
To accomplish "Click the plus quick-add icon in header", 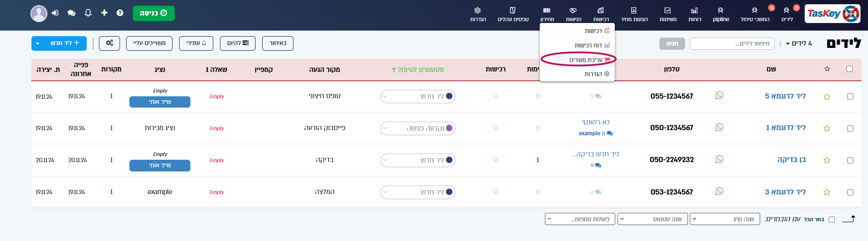I will tap(104, 13).
